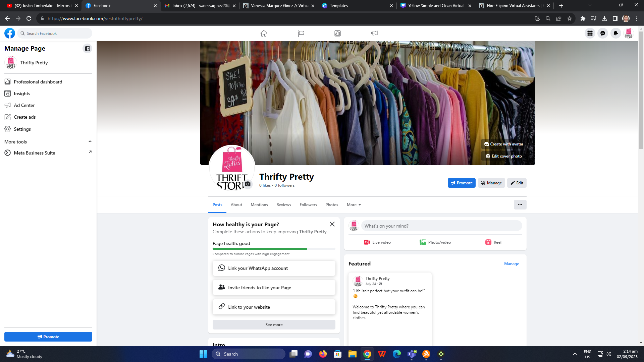The width and height of the screenshot is (644, 362).
Task: Switch to the About tab
Action: pos(236,205)
